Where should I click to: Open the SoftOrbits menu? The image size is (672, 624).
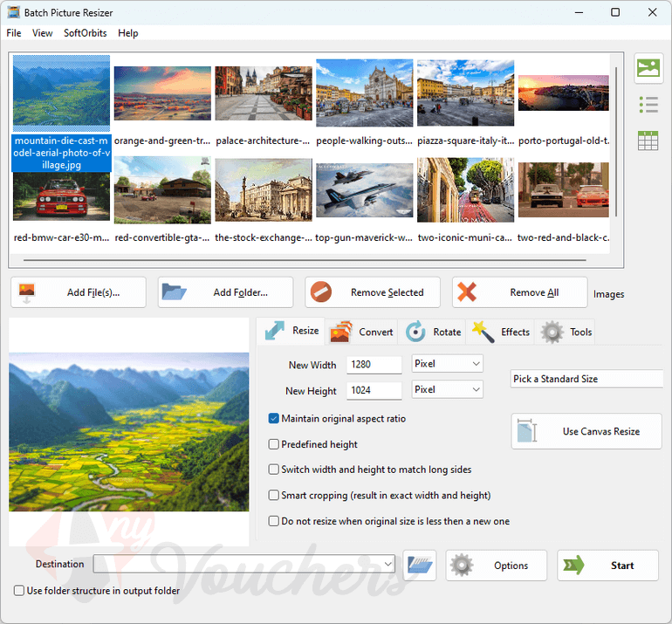(85, 33)
